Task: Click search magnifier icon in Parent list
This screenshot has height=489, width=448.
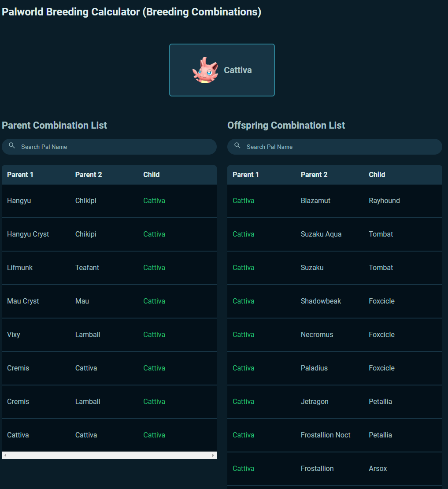Action: coord(12,145)
